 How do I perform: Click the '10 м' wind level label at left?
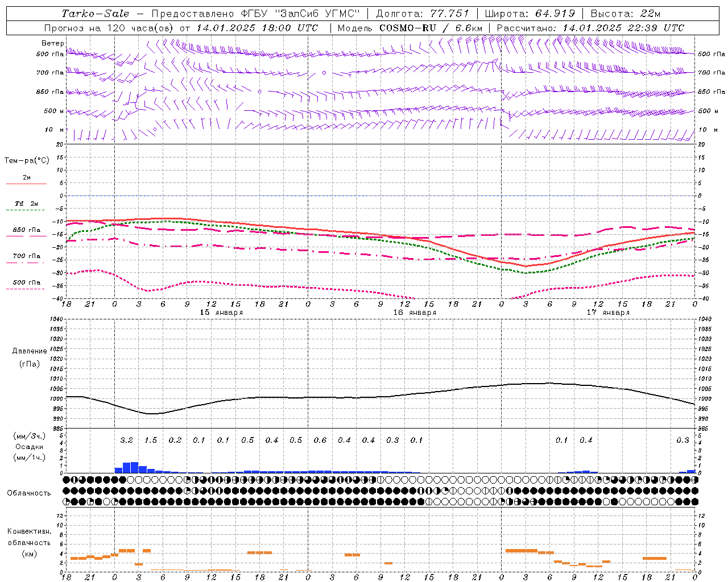click(x=54, y=130)
